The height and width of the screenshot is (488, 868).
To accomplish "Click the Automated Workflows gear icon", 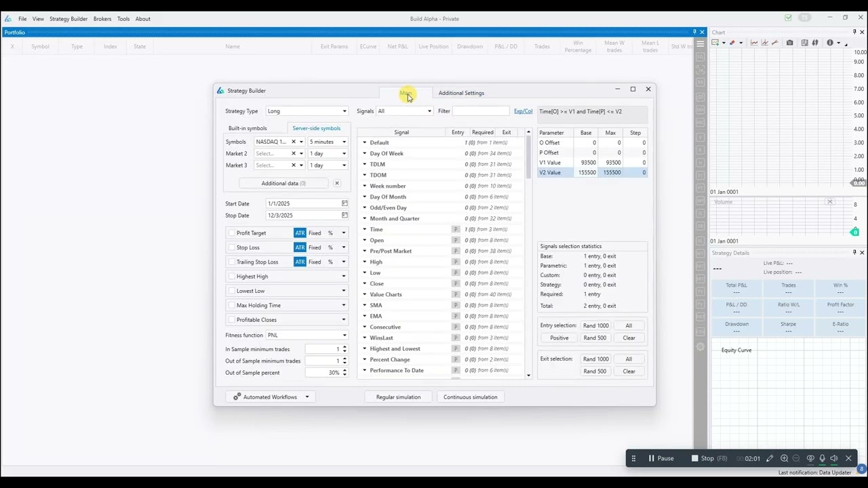I will point(237,397).
